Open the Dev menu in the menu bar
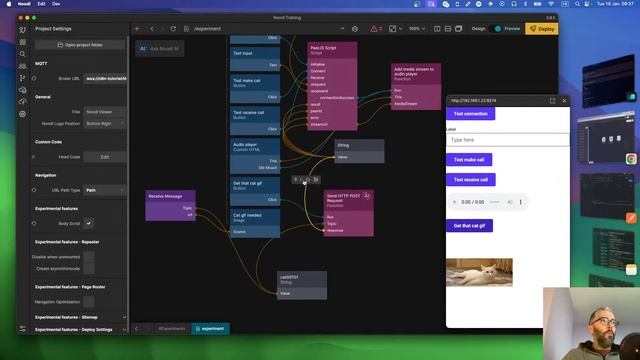Image resolution: width=640 pixels, height=360 pixels. (x=56, y=4)
